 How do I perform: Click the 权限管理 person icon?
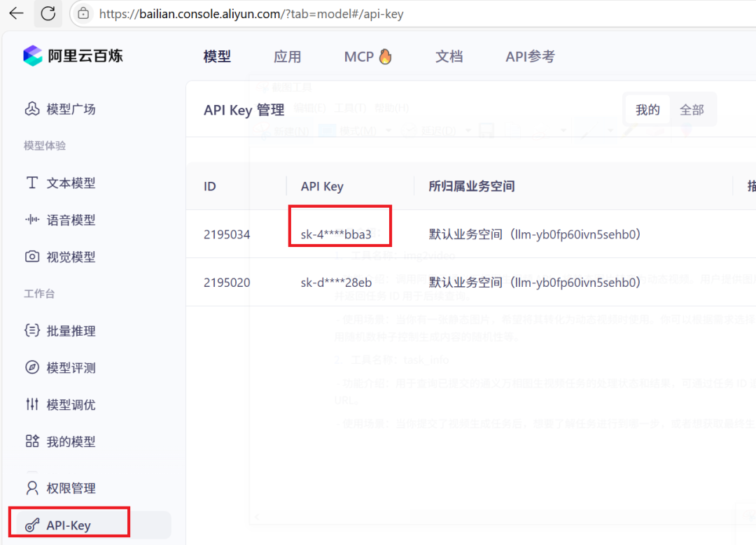31,488
